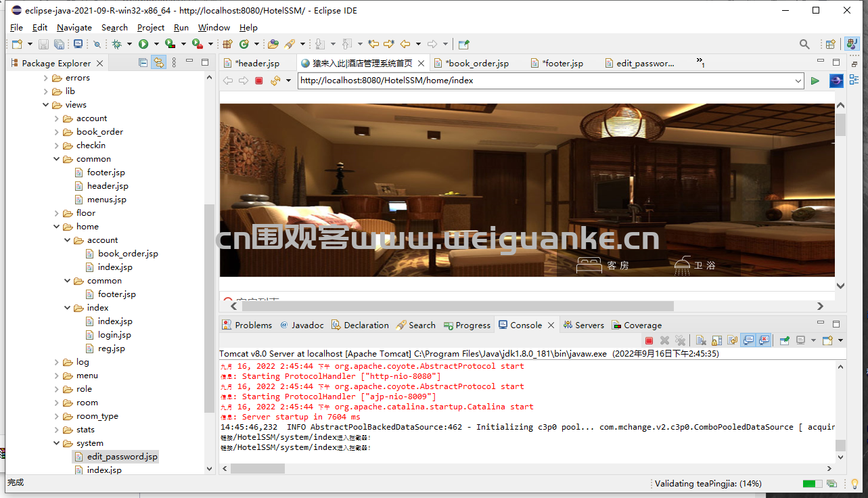
Task: Expand the book_order folder
Action: (58, 132)
